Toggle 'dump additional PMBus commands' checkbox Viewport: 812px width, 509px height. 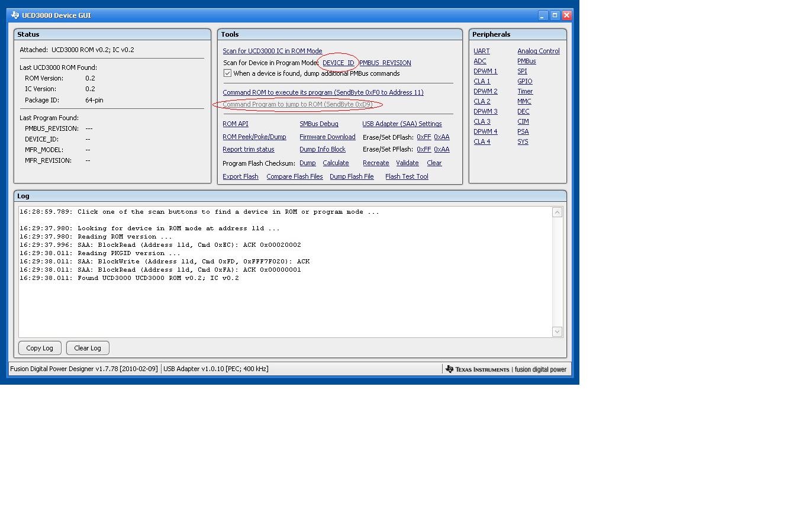[227, 73]
